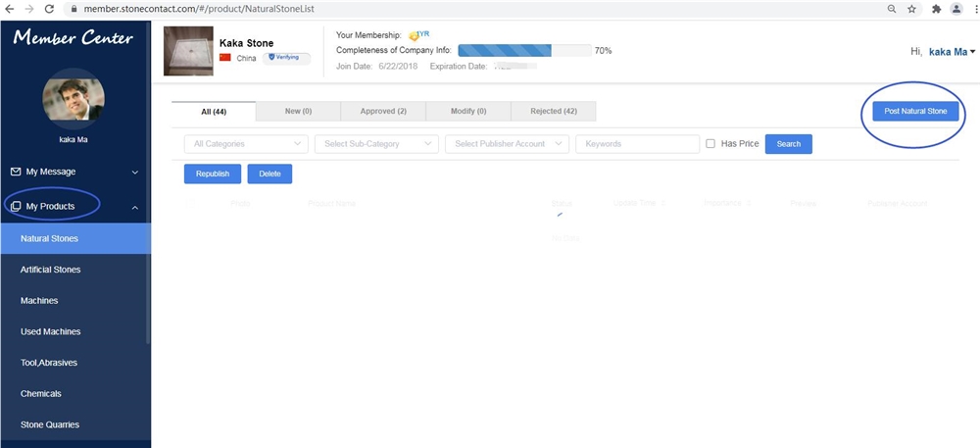Open the Chrome profile avatar icon
Viewport: 980px width, 448px height.
tap(956, 9)
